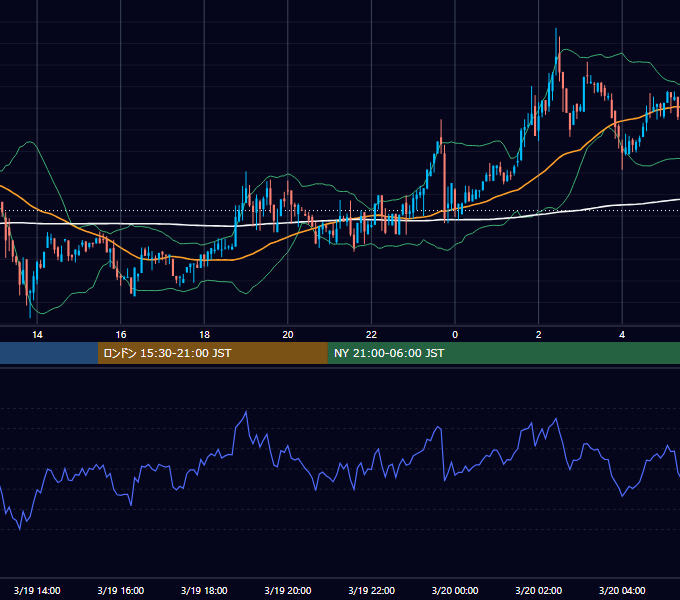Click the 3/20 04:00 date label
This screenshot has width=680, height=600.
click(622, 590)
